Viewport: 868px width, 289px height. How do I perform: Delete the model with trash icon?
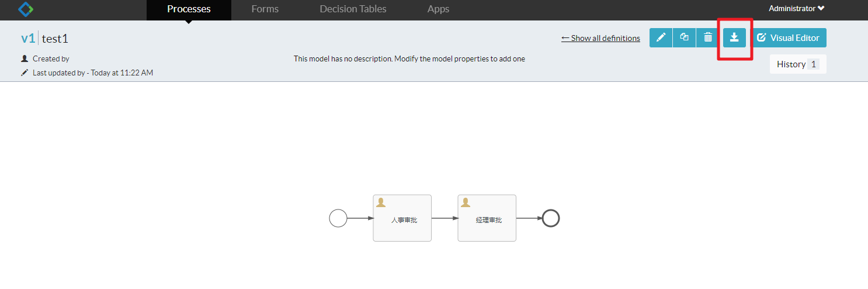707,37
